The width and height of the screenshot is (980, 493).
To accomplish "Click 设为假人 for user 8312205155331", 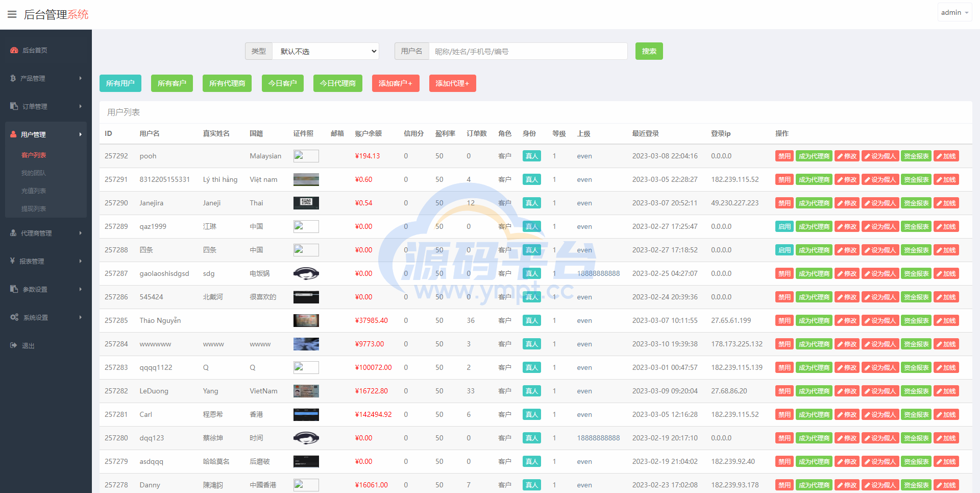I will (880, 179).
